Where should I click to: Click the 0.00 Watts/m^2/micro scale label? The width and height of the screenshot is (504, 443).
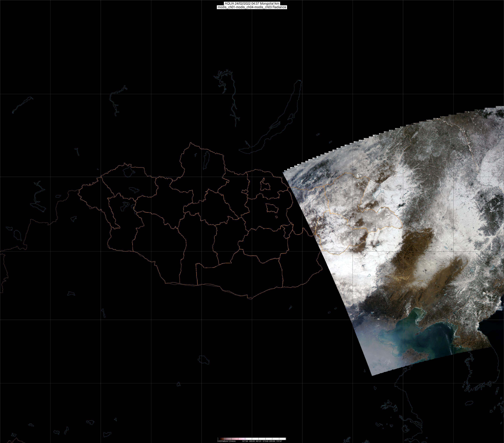pos(226,441)
